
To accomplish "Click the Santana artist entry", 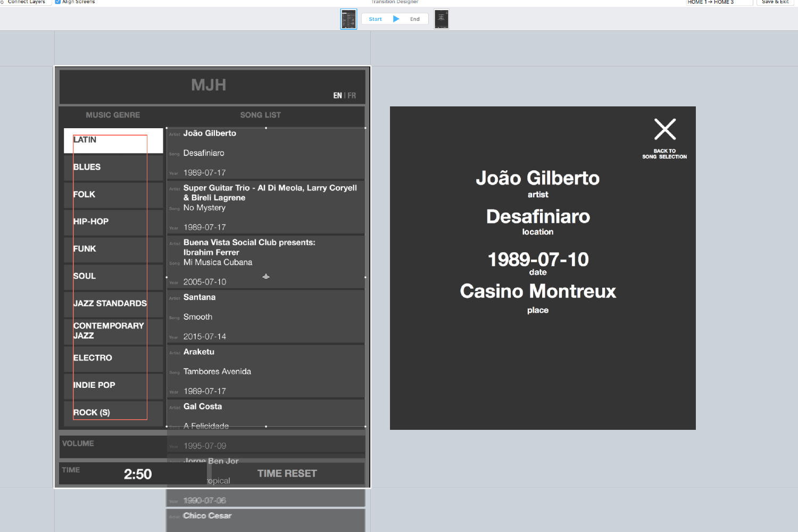I will coord(199,297).
